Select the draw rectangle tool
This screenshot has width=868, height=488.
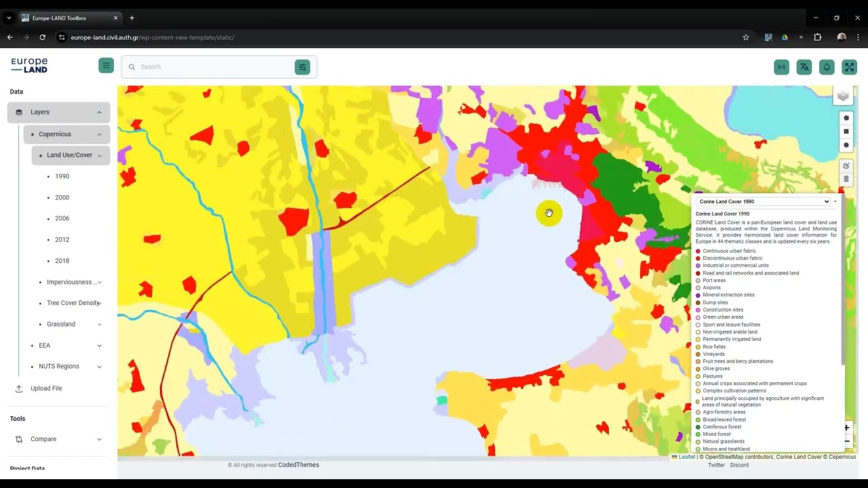(x=846, y=131)
